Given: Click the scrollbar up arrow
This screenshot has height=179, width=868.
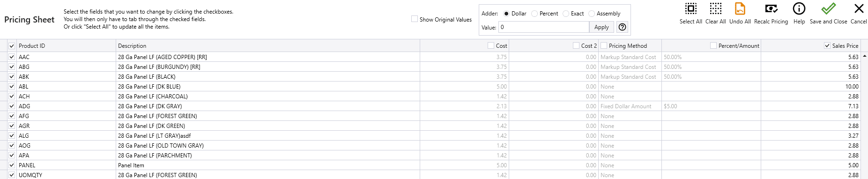Looking at the screenshot, I should (x=864, y=56).
